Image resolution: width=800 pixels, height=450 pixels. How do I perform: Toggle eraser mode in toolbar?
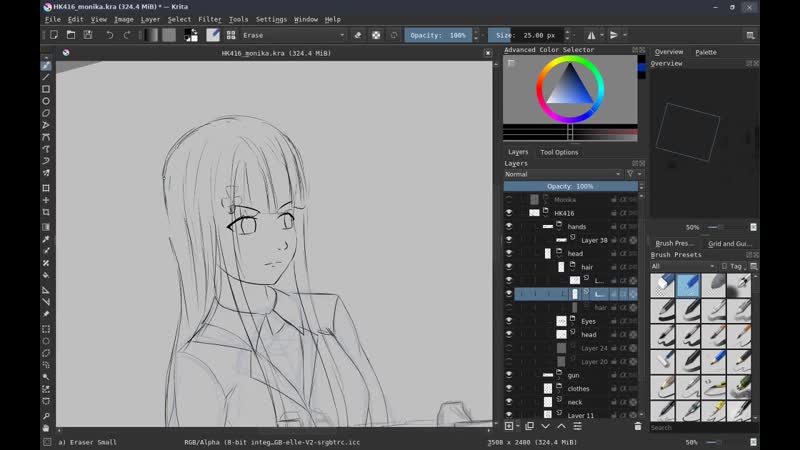click(x=358, y=35)
